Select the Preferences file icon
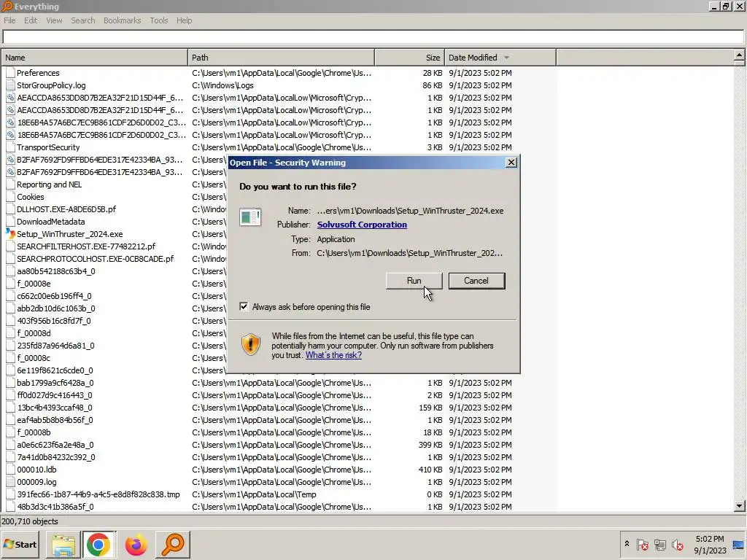This screenshot has height=560, width=747. click(10, 73)
